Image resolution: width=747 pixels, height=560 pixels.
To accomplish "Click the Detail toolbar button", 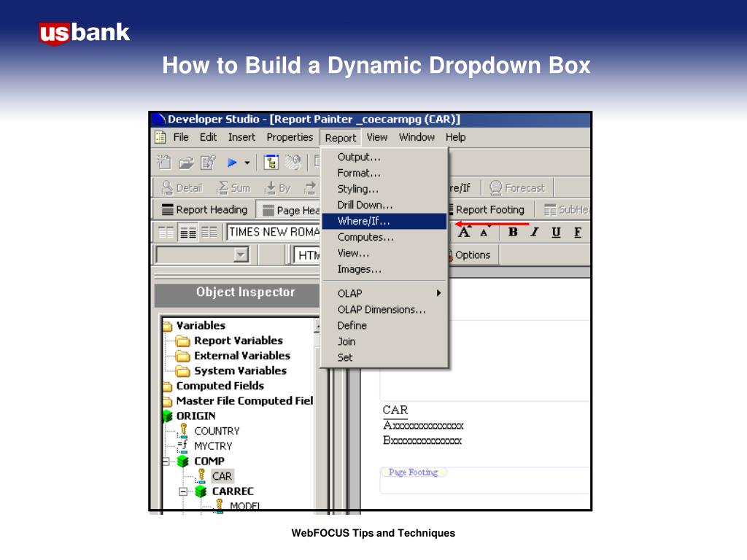I will (x=182, y=188).
